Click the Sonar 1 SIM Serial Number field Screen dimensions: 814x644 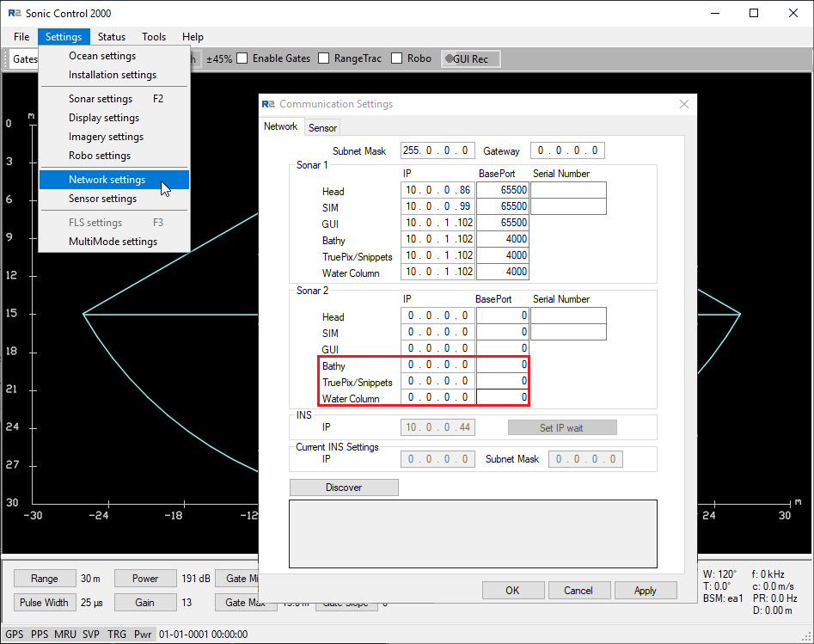pos(568,206)
